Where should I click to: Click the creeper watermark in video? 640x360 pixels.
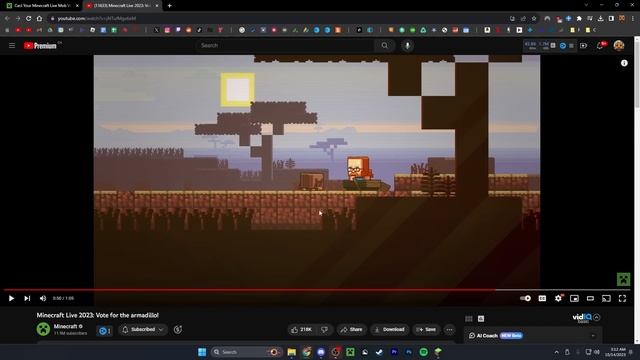click(623, 279)
